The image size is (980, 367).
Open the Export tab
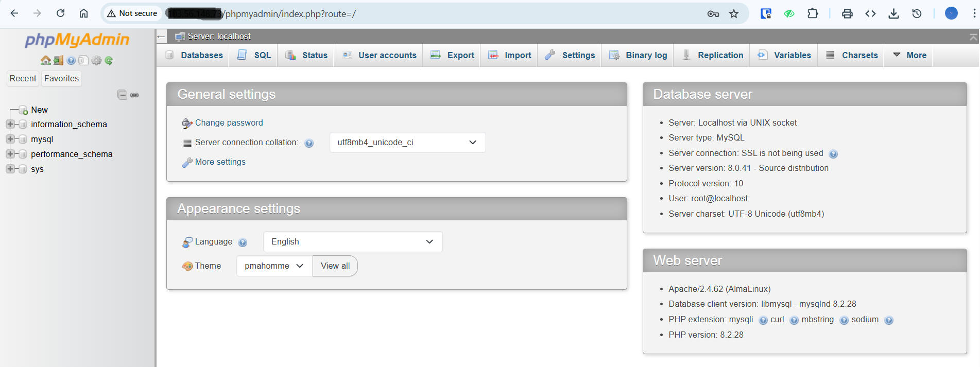pos(452,55)
